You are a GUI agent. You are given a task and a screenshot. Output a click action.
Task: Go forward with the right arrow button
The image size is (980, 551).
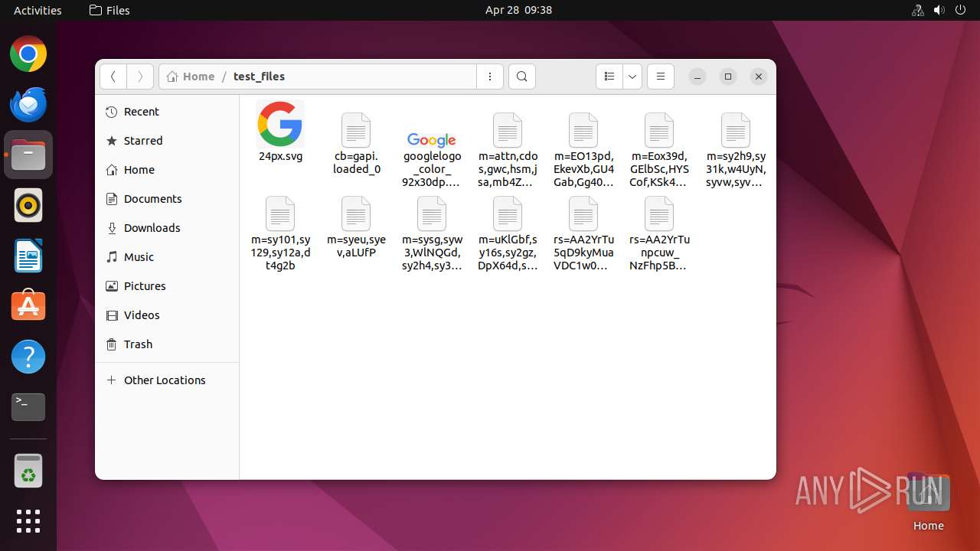139,77
